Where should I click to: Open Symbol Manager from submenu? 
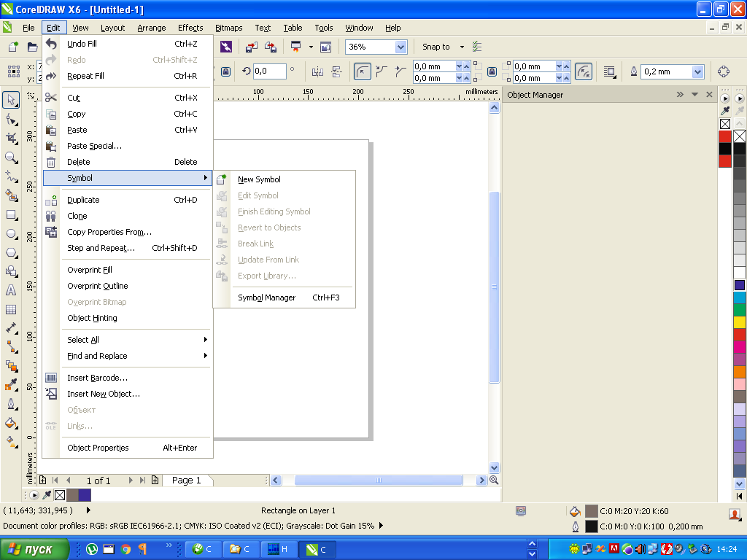point(285,297)
